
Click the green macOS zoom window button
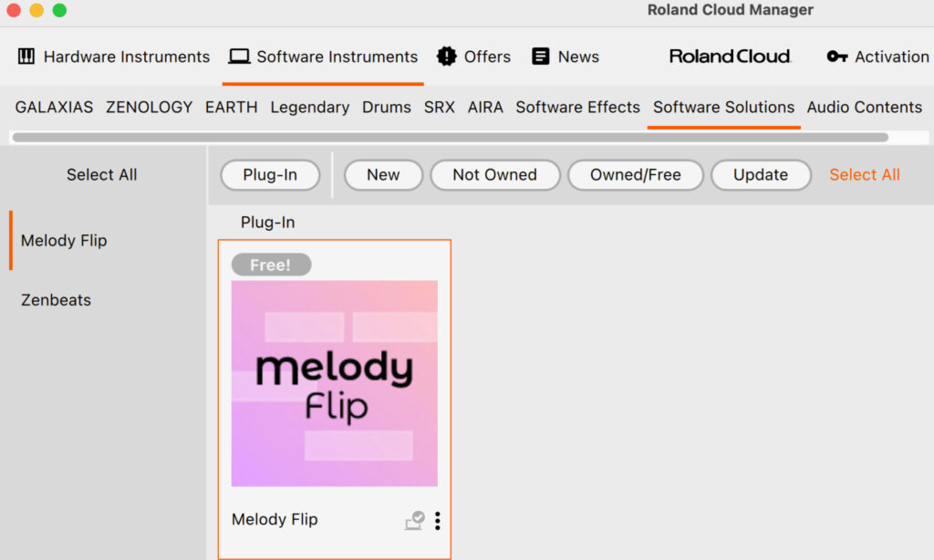(59, 10)
